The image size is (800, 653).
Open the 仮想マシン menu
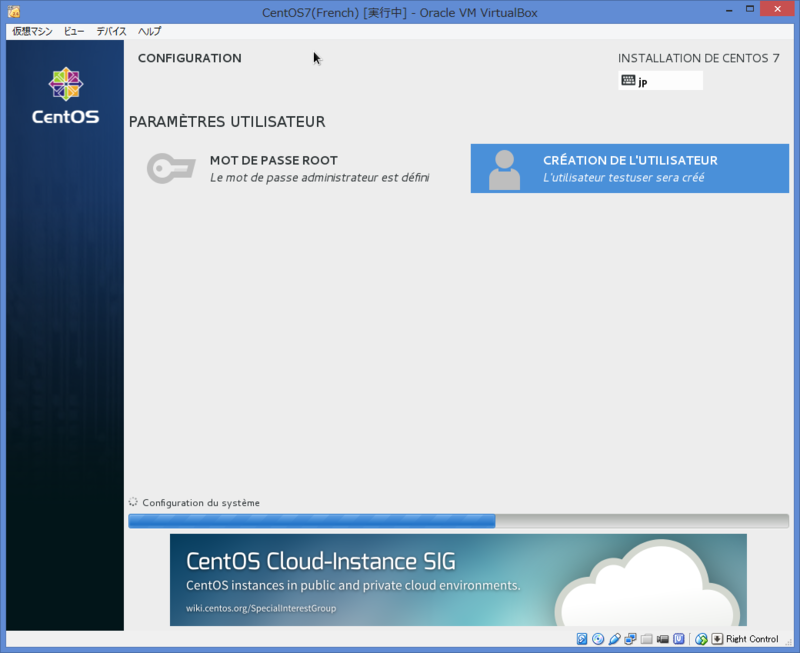point(33,31)
